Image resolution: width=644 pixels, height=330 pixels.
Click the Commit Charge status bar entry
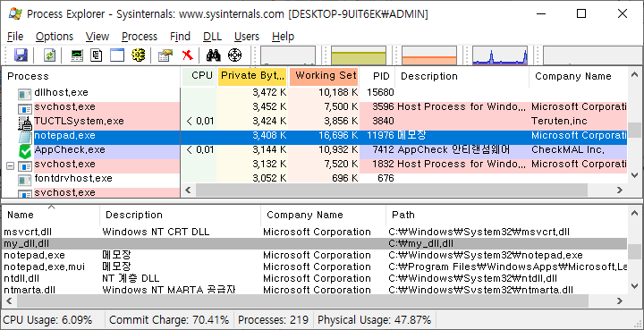pos(169,320)
